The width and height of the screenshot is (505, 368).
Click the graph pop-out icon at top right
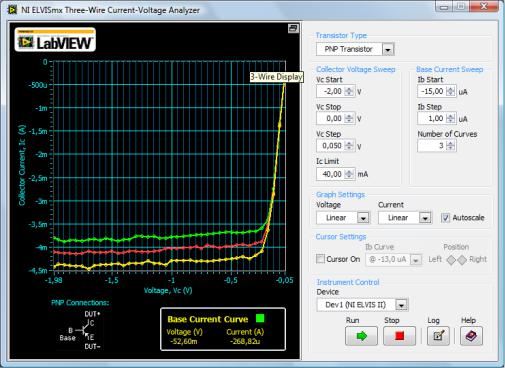pos(293,29)
